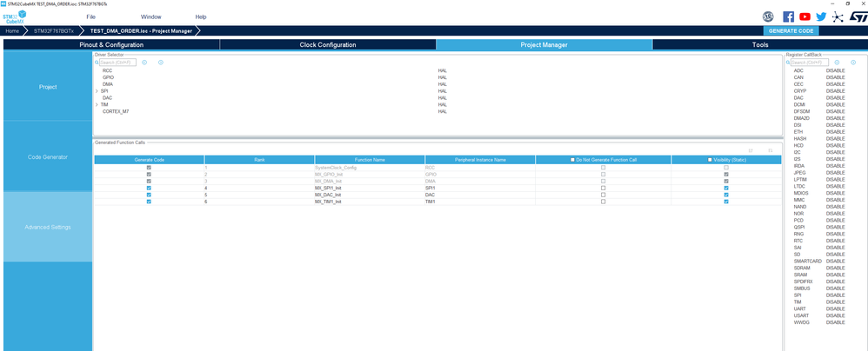Open the Code Generator side section
The image size is (868, 351).
pyautogui.click(x=48, y=157)
